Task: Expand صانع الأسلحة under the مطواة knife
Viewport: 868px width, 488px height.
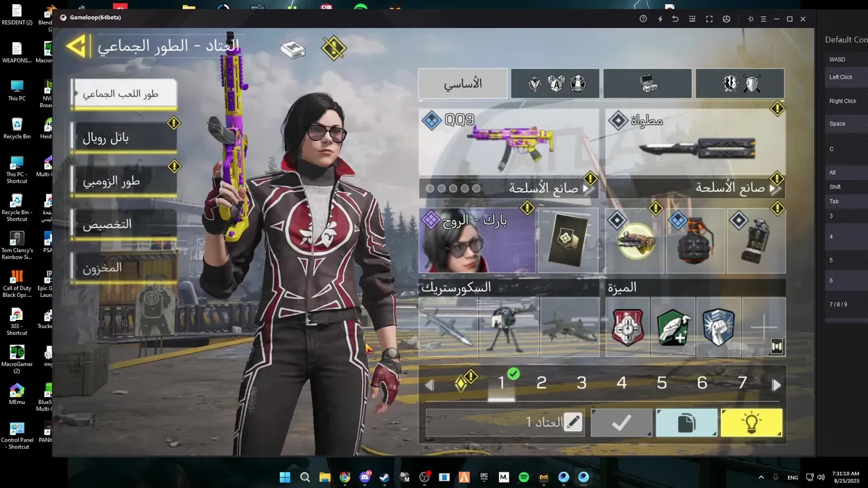Action: pos(695,188)
